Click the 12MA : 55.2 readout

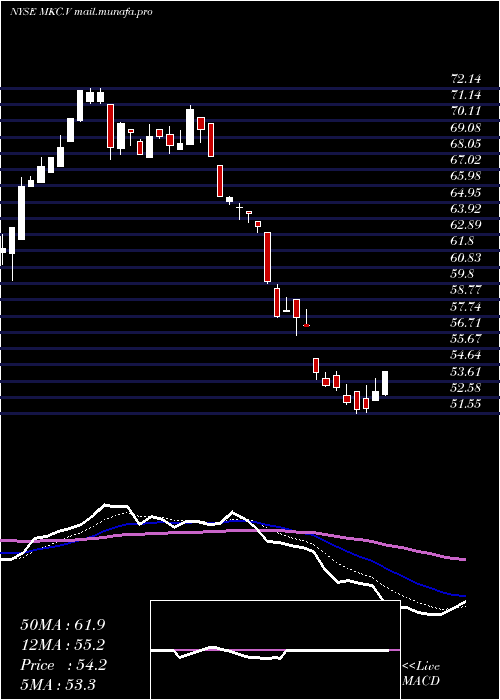[63, 645]
